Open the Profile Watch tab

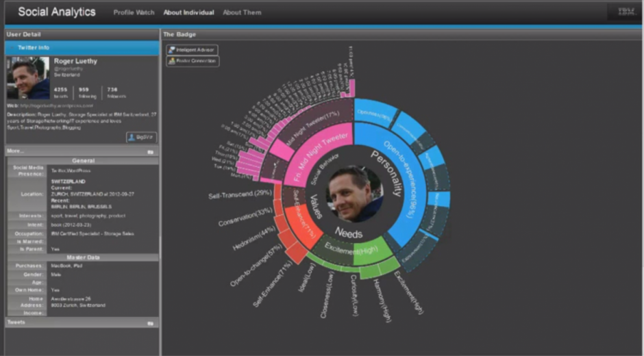click(134, 12)
